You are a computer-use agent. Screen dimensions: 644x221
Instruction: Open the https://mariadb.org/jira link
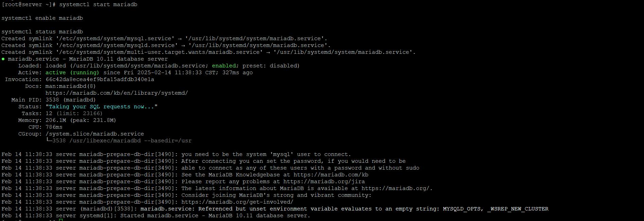tap(324, 181)
